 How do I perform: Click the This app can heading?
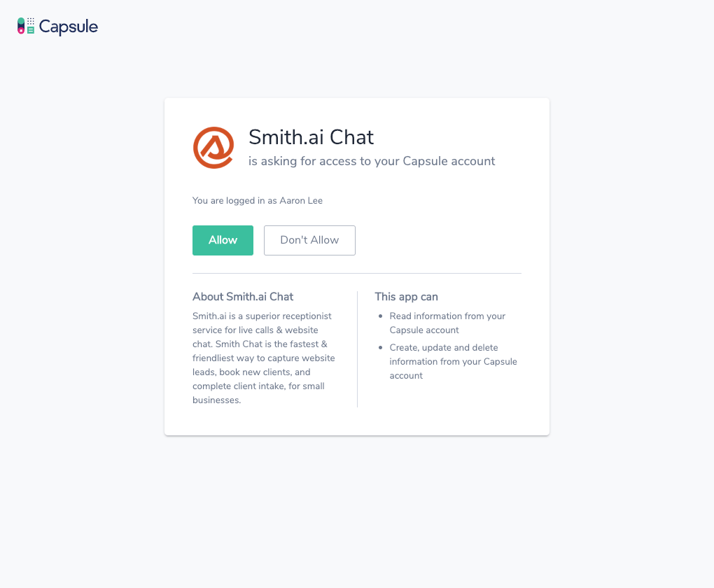(x=406, y=297)
